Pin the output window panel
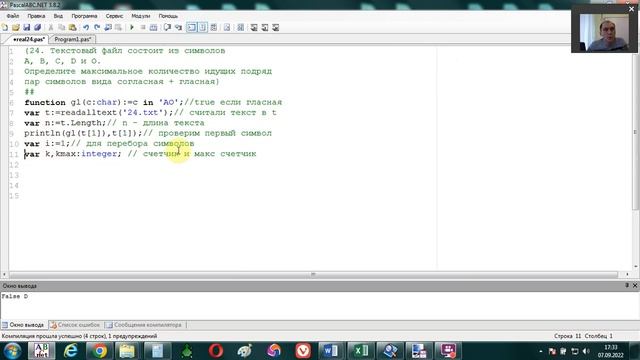This screenshot has height=360, width=640. point(627,286)
